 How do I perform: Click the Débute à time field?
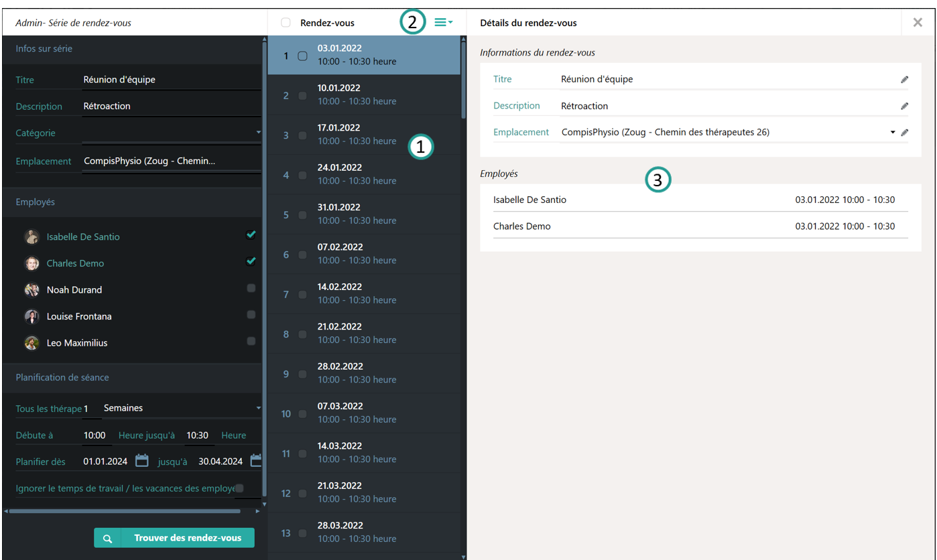tap(95, 435)
